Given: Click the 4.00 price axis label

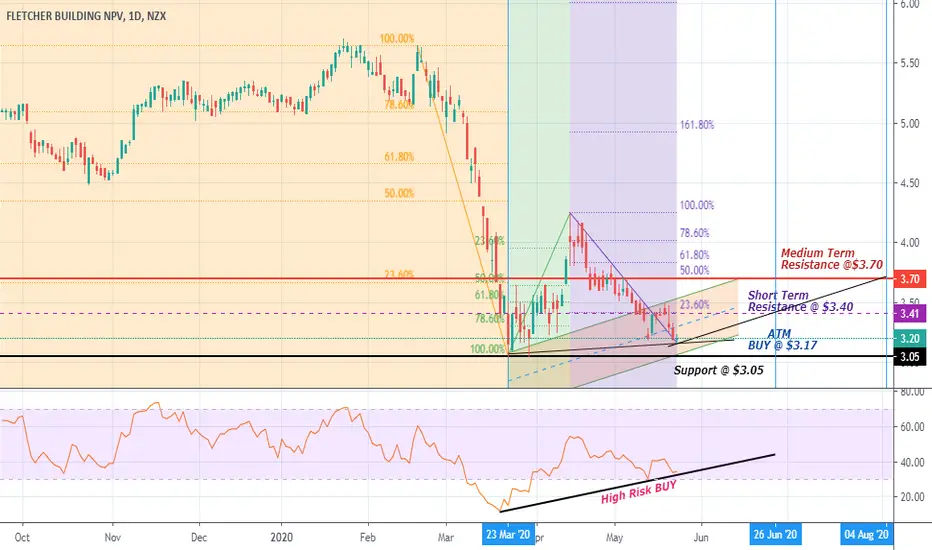Looking at the screenshot, I should click(x=909, y=243).
